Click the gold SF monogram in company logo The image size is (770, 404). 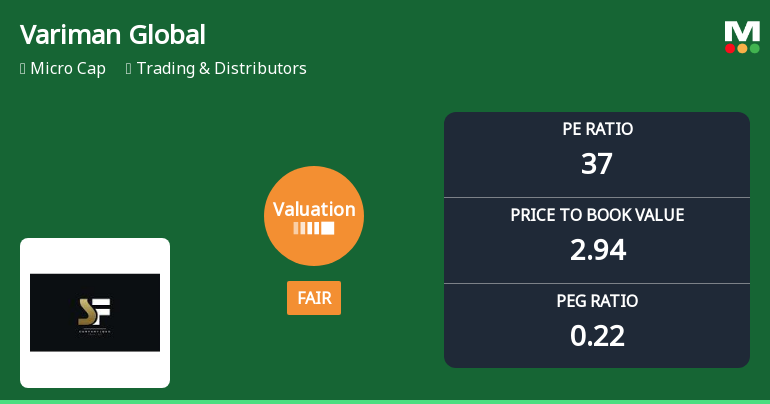click(94, 312)
